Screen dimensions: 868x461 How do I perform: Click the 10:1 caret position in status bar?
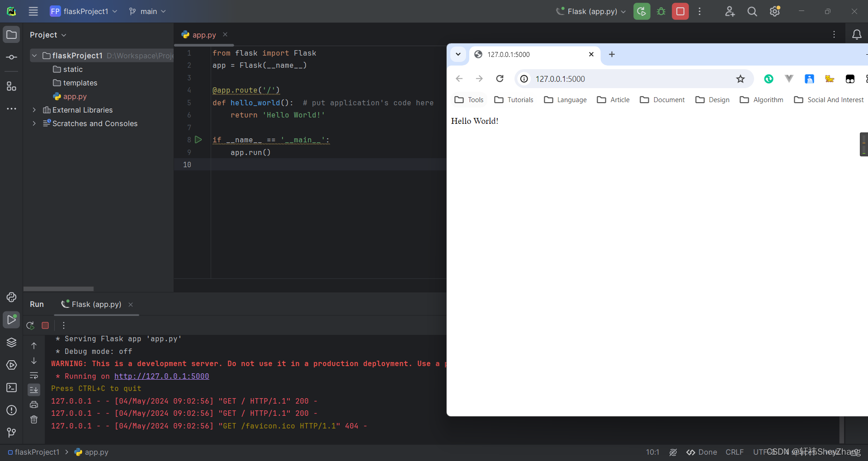point(652,452)
